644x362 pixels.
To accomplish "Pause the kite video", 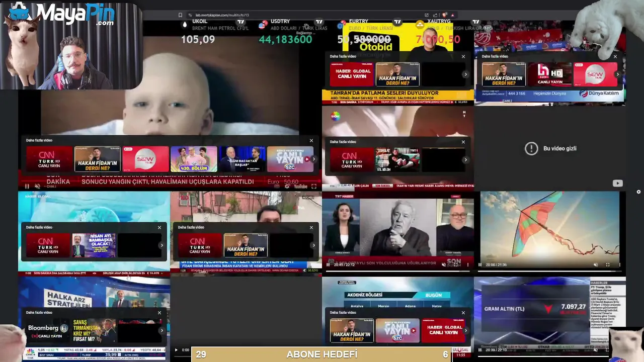I will pyautogui.click(x=480, y=264).
